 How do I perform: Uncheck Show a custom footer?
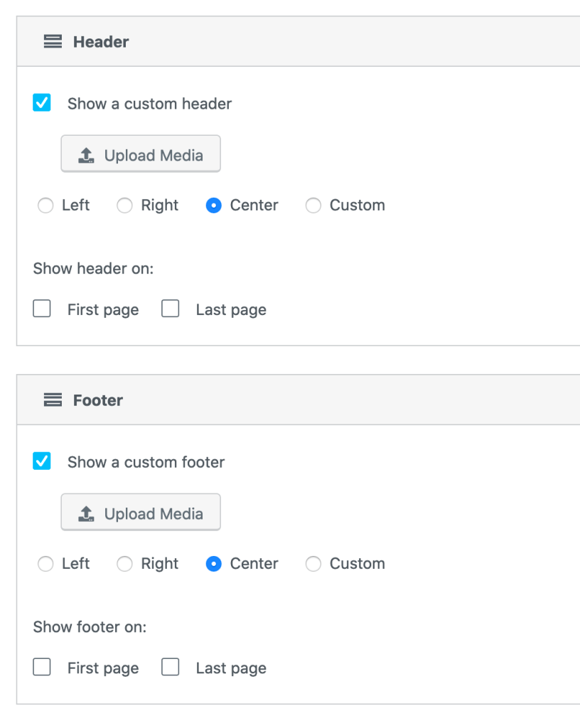pyautogui.click(x=42, y=461)
